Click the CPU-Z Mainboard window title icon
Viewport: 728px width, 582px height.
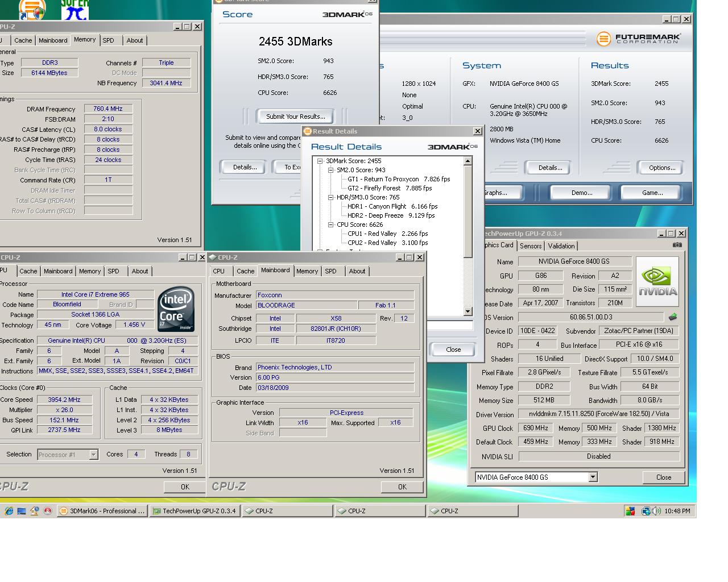[213, 257]
